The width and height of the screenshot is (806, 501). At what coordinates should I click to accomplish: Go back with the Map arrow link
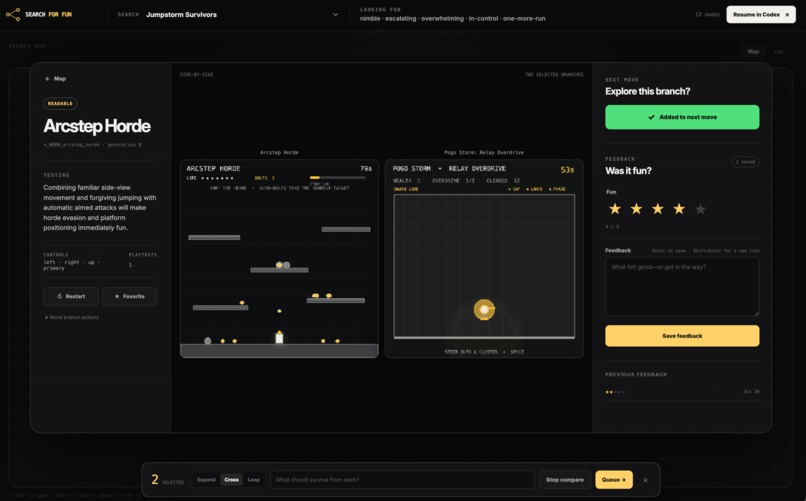(56, 79)
